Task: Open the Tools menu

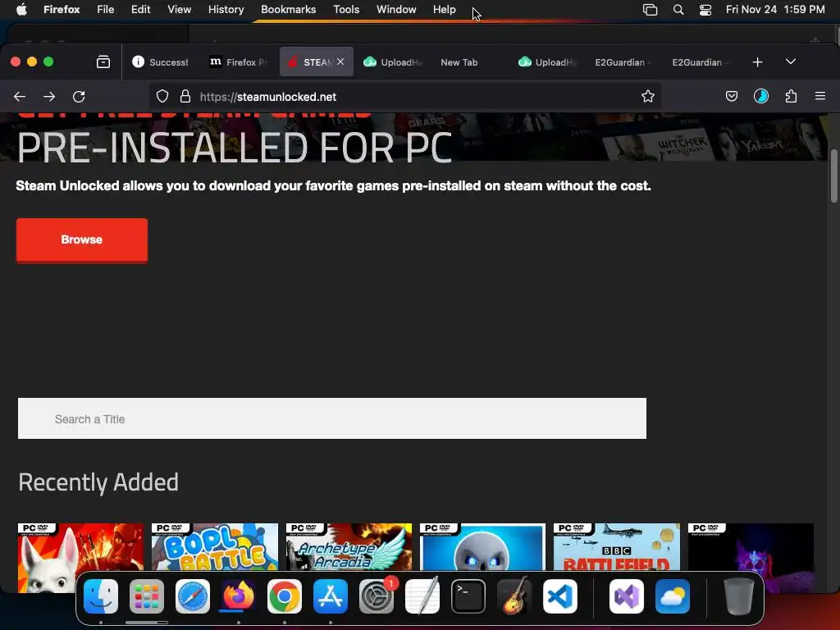Action: coord(346,9)
